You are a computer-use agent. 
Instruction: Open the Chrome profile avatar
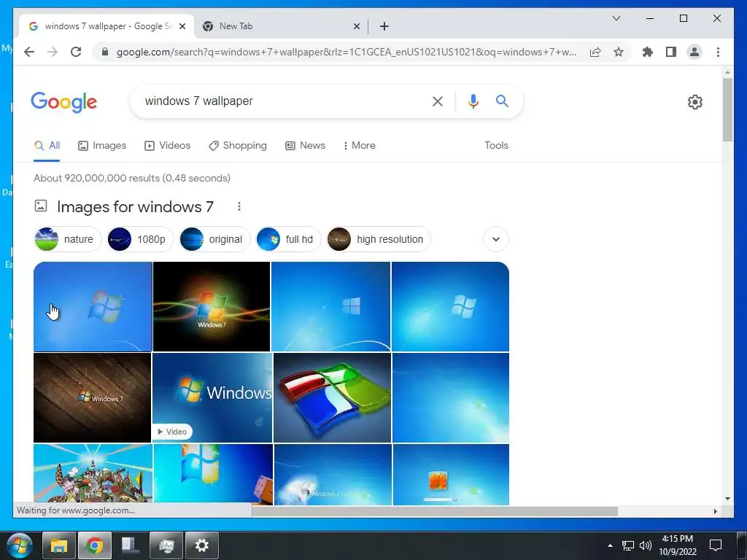pyautogui.click(x=694, y=52)
